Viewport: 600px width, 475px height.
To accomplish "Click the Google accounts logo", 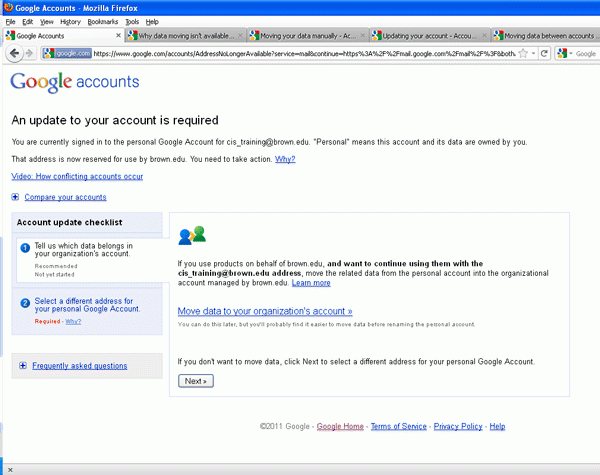I will tap(75, 82).
